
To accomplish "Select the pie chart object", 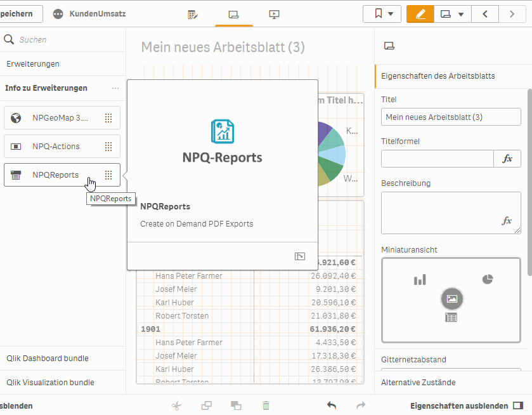I will point(332,154).
